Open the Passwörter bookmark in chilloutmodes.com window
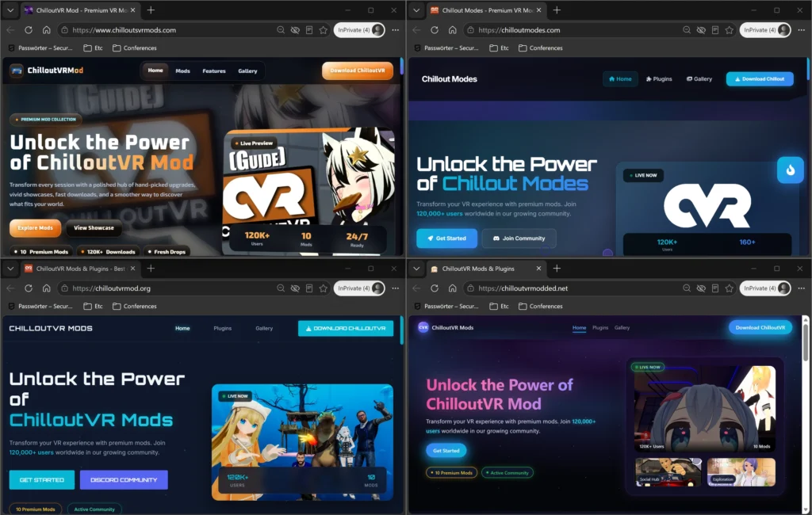812x515 pixels. click(x=446, y=48)
